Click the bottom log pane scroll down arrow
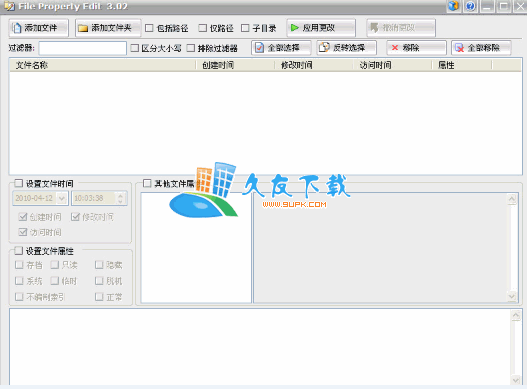This screenshot has width=527, height=389. pyautogui.click(x=516, y=380)
